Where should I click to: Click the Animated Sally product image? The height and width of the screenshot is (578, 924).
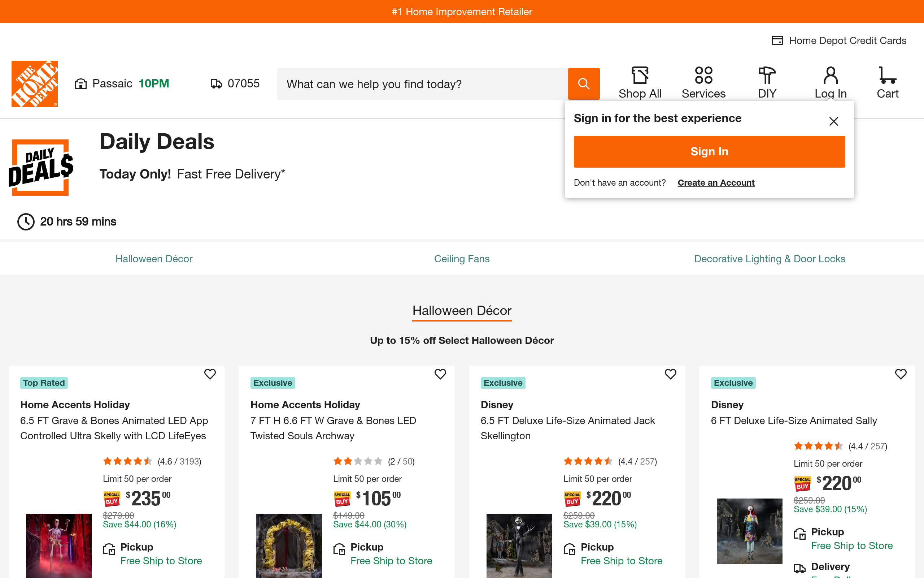click(750, 531)
